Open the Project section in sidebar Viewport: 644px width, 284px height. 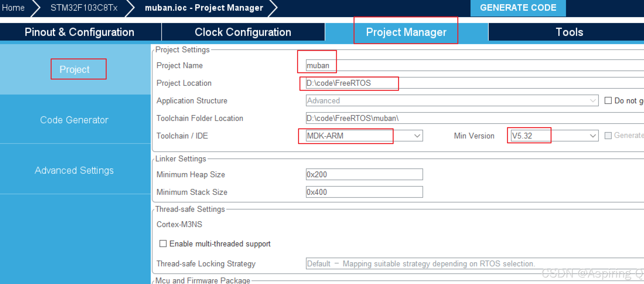click(x=75, y=69)
